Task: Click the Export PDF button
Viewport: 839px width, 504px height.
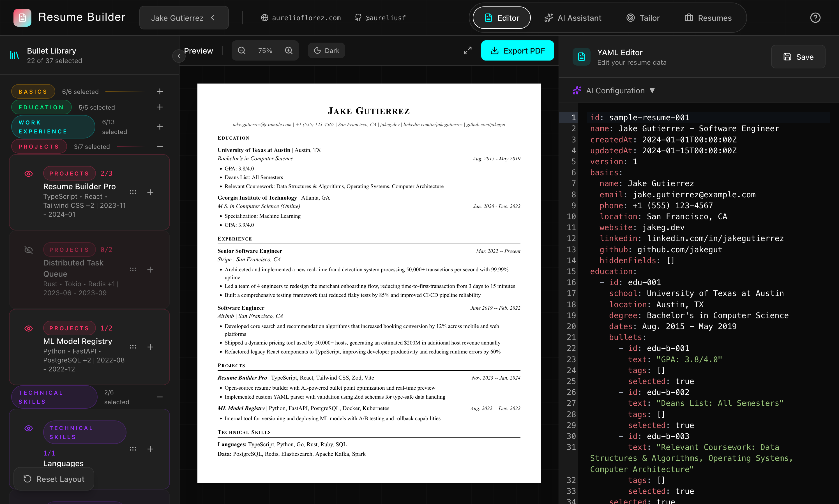Action: click(517, 51)
